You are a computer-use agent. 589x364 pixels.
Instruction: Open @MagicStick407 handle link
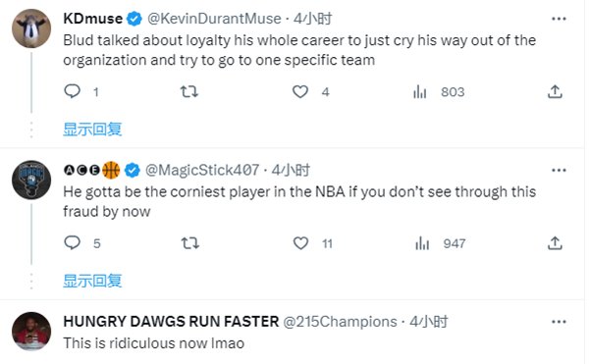[x=202, y=170]
